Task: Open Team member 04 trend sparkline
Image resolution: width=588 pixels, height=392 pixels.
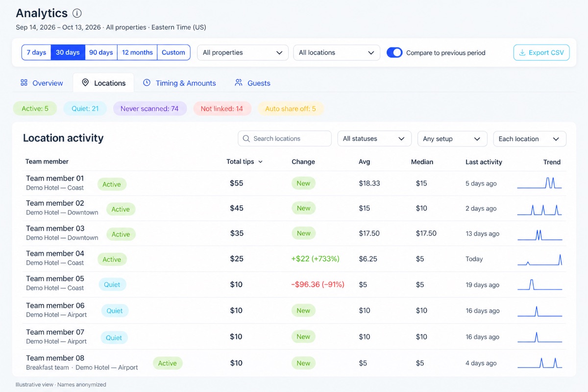Action: pos(539,259)
